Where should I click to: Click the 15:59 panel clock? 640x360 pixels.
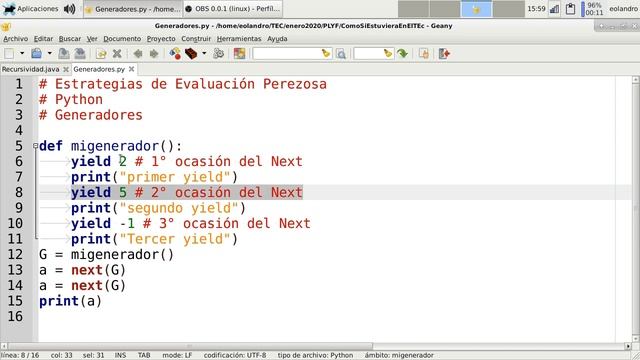(x=536, y=9)
